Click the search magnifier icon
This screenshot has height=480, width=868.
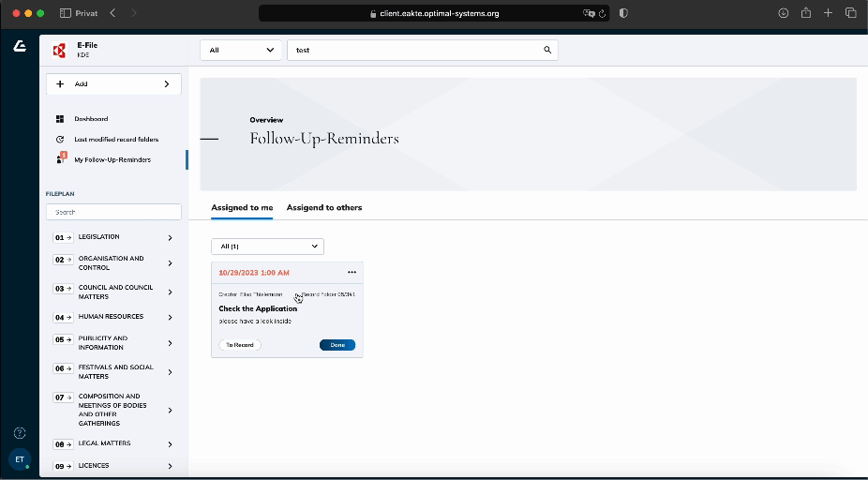coord(547,50)
